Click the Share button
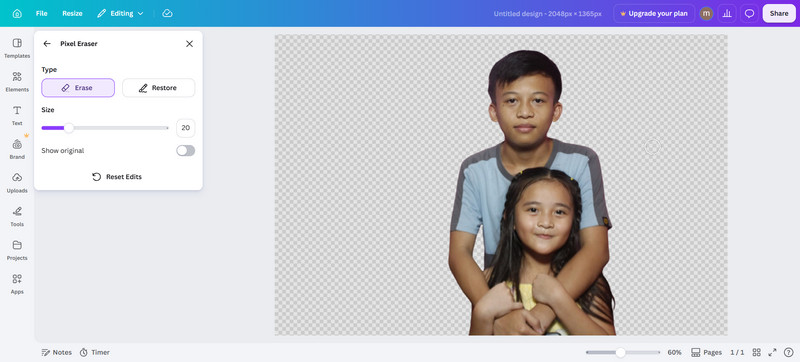The width and height of the screenshot is (800, 362). (x=779, y=14)
